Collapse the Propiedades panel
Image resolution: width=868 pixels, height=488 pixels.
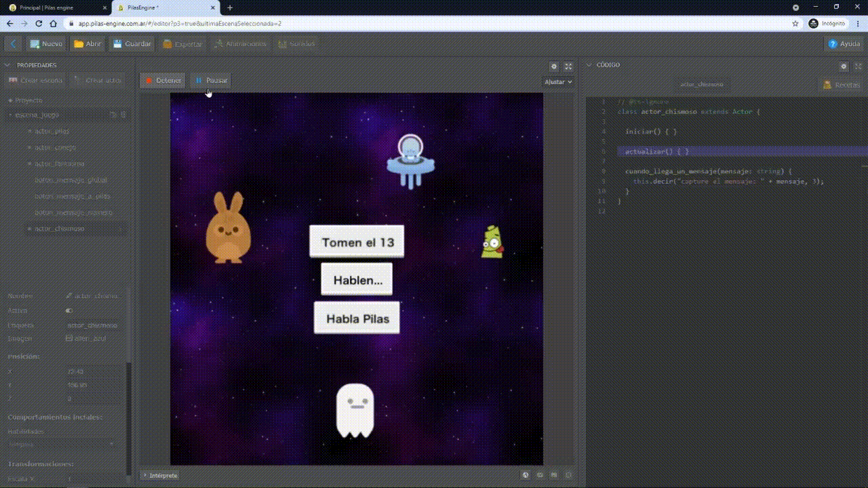coord(8,65)
